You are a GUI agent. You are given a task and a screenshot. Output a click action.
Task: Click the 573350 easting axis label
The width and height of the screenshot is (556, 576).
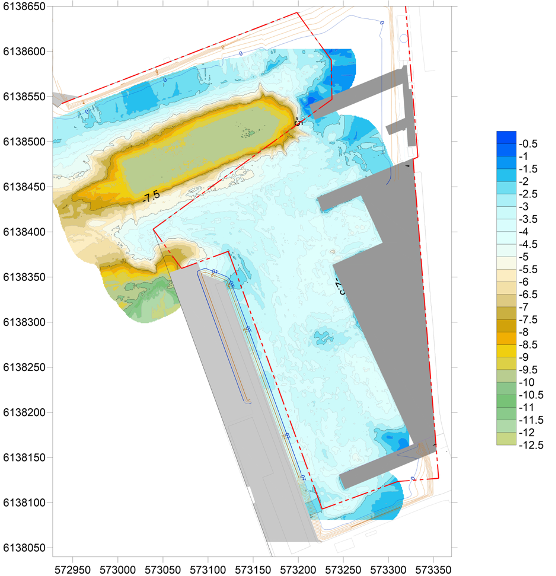[433, 570]
